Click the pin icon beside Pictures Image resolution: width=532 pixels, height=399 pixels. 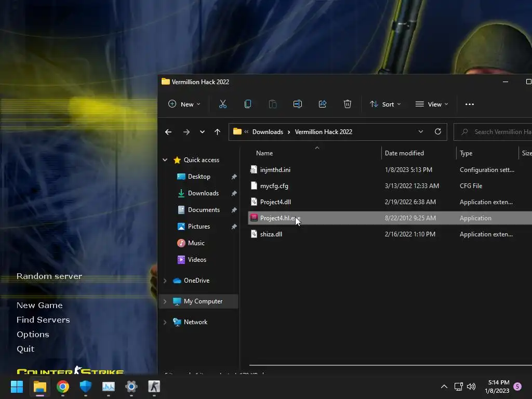pos(234,227)
